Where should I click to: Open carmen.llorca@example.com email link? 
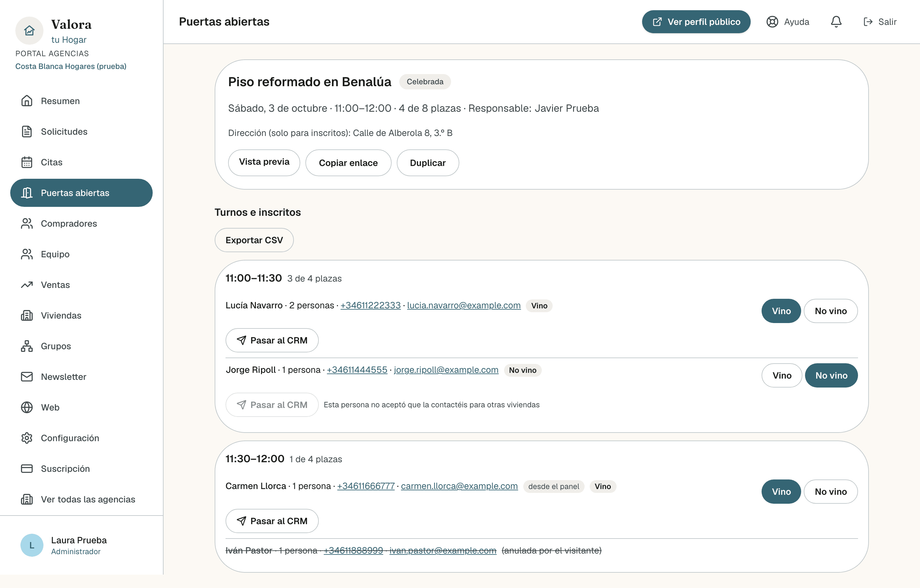(459, 486)
